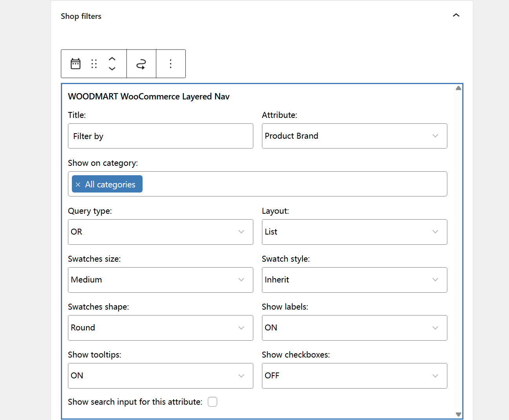
Task: Open the Show checkboxes OFF dropdown
Action: pos(354,376)
